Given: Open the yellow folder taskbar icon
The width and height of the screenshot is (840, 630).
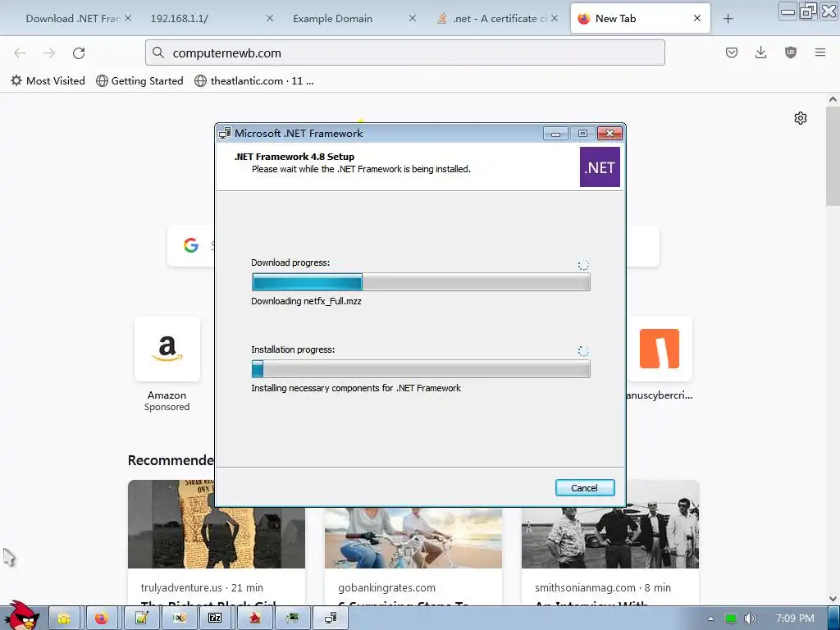Looking at the screenshot, I should 64,619.
